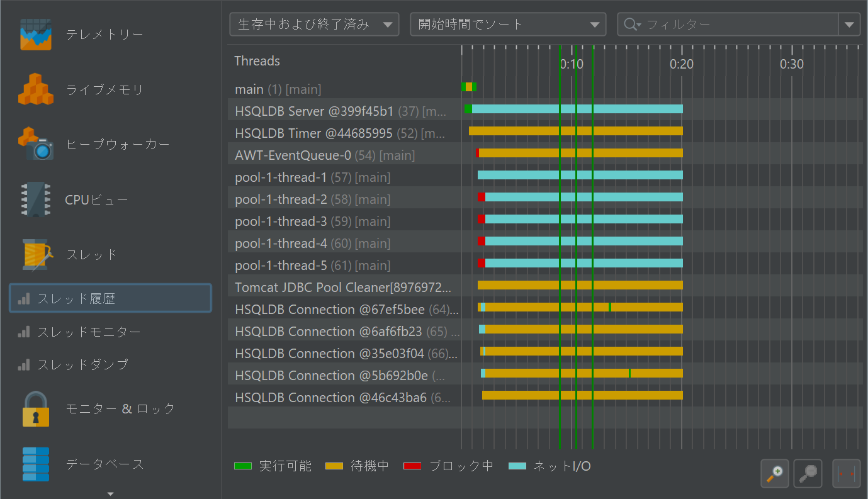The height and width of the screenshot is (499, 868).
Task: Click the fit-to-window timeline scale button
Action: point(847,474)
